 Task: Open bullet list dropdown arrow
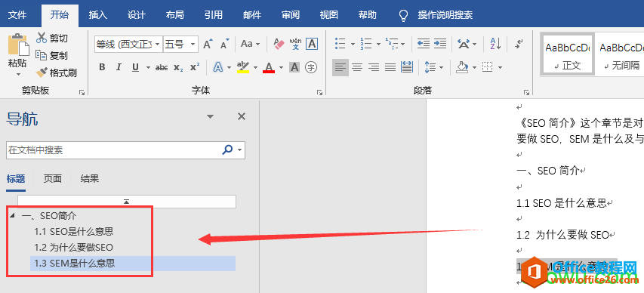point(353,44)
